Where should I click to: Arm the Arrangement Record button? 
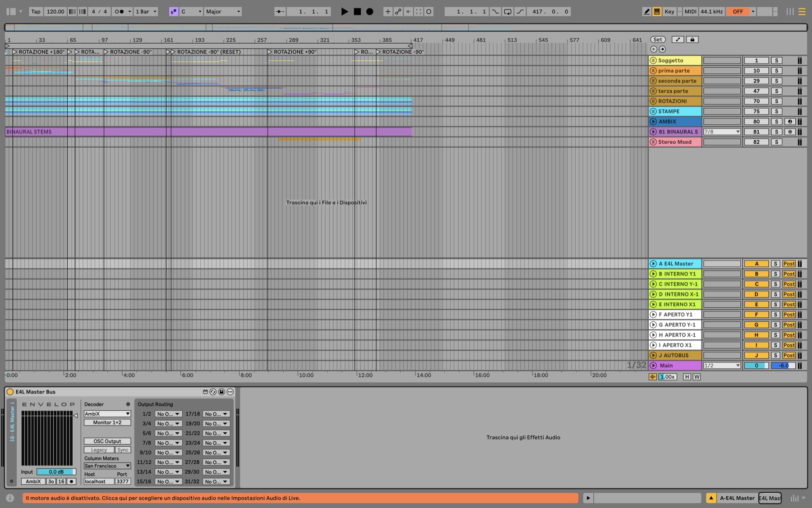click(370, 12)
